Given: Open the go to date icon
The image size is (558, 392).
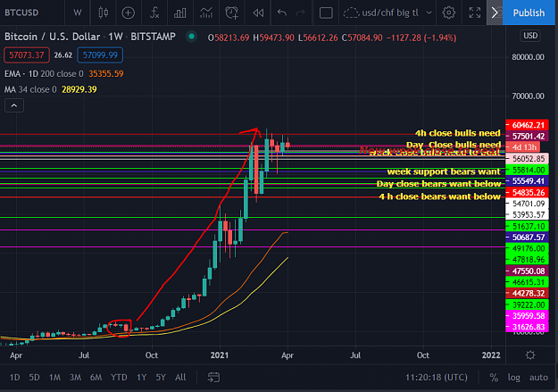Looking at the screenshot, I should [x=213, y=378].
